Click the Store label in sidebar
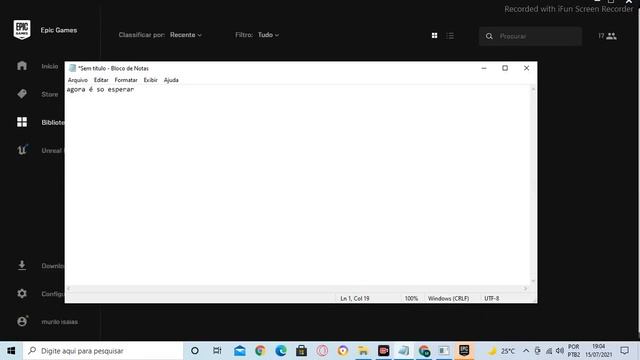Image resolution: width=640 pixels, height=360 pixels. pyautogui.click(x=50, y=94)
